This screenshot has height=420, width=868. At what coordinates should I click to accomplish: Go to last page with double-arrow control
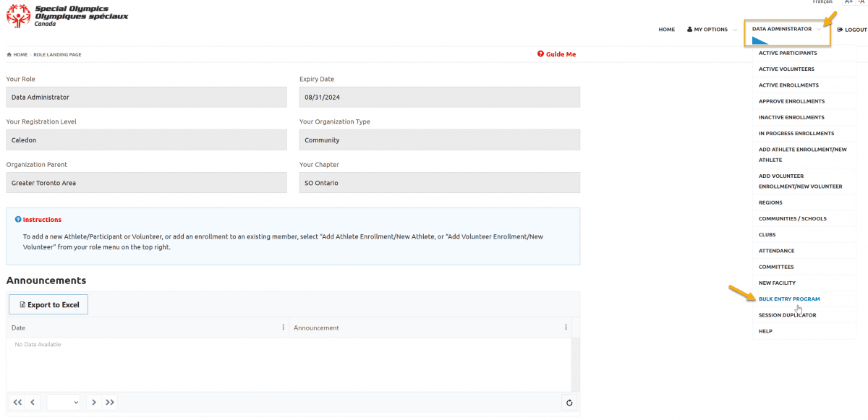tap(110, 403)
